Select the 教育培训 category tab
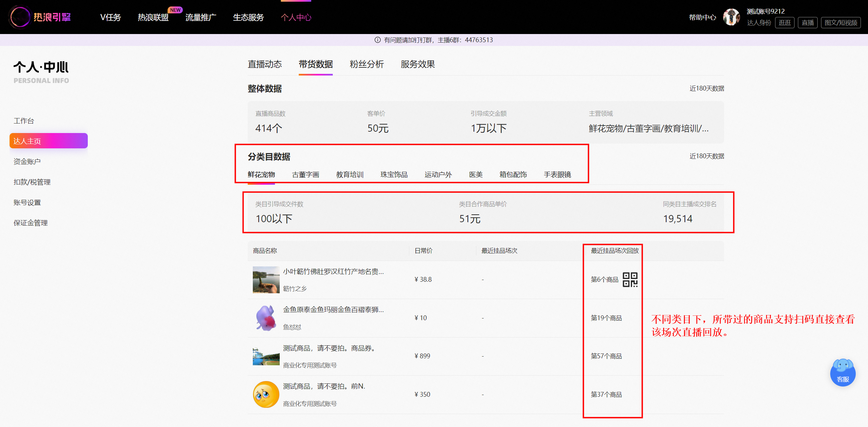Viewport: 868px width, 427px height. 350,175
